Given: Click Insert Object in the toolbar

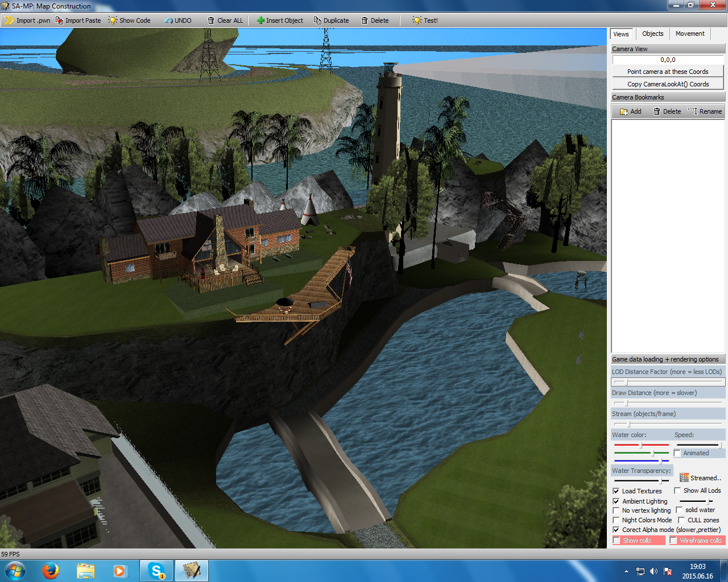Looking at the screenshot, I should (280, 20).
